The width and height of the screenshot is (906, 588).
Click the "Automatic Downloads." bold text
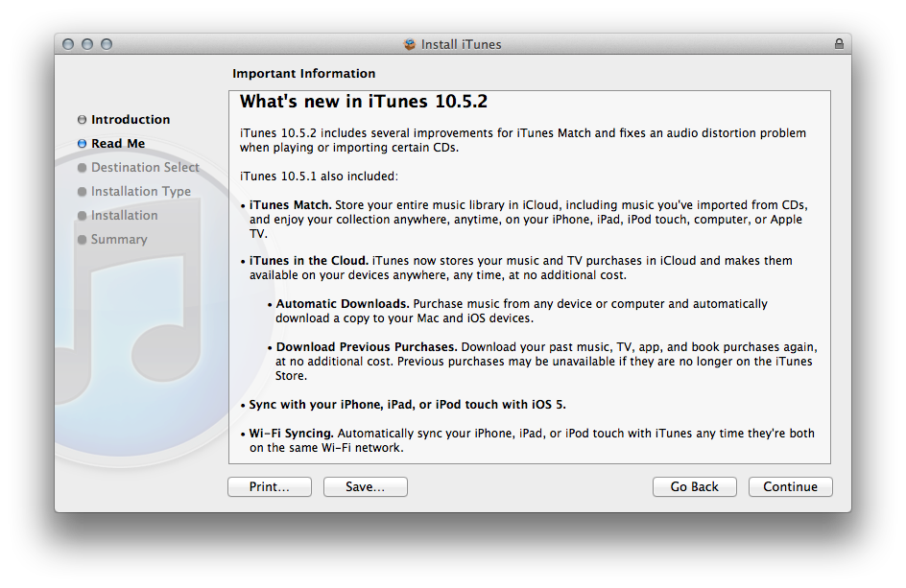pyautogui.click(x=342, y=304)
